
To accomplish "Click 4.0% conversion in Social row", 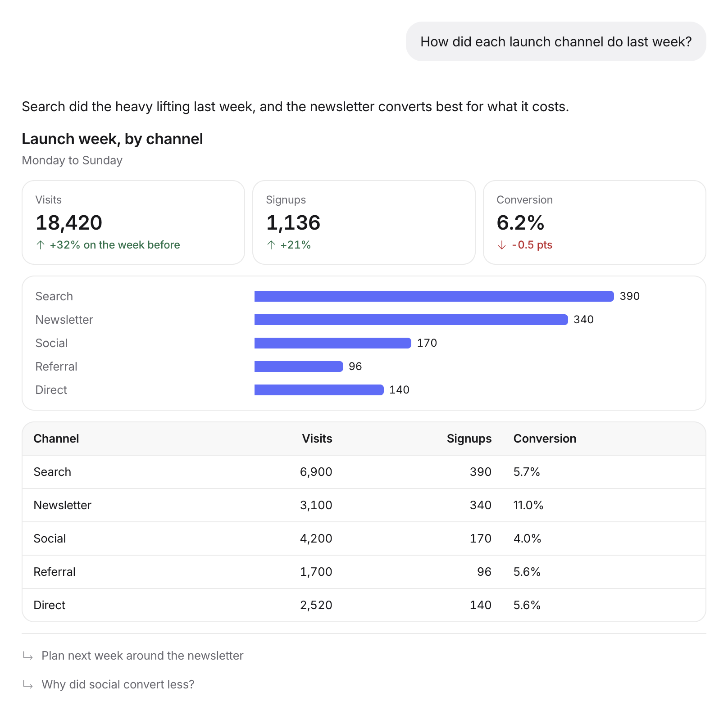I will coord(528,539).
